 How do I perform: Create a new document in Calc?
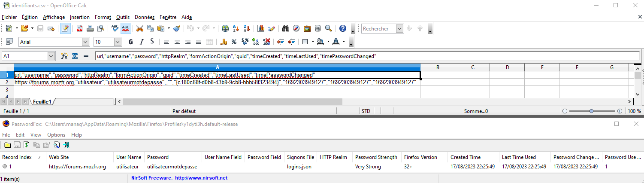(x=9, y=28)
